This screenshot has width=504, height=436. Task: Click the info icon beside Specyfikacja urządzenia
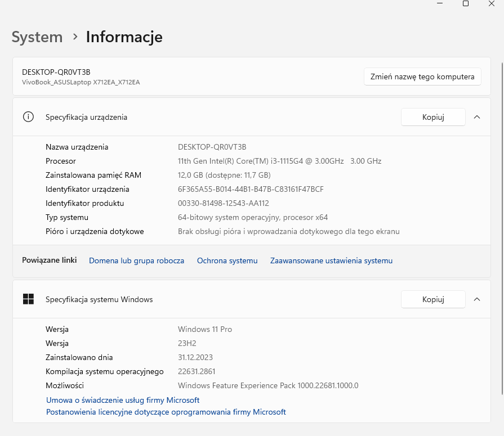point(28,117)
